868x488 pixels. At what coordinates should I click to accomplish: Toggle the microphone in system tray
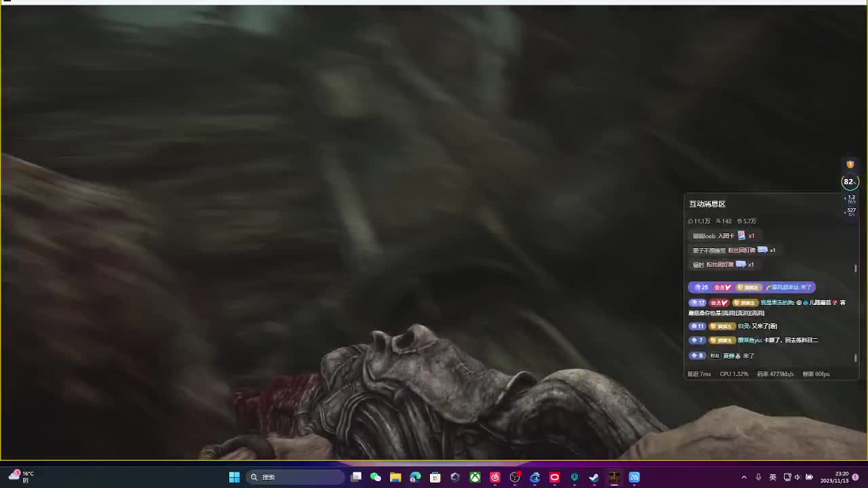click(758, 477)
